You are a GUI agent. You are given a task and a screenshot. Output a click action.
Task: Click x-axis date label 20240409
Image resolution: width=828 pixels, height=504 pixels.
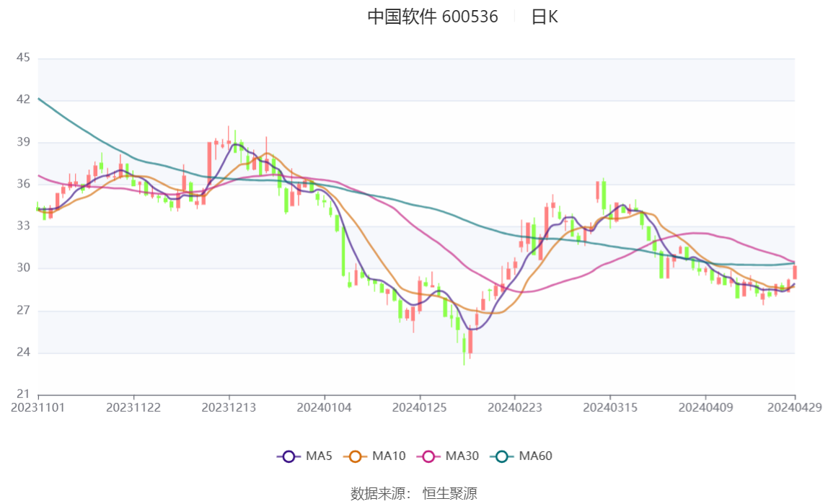pyautogui.click(x=705, y=407)
